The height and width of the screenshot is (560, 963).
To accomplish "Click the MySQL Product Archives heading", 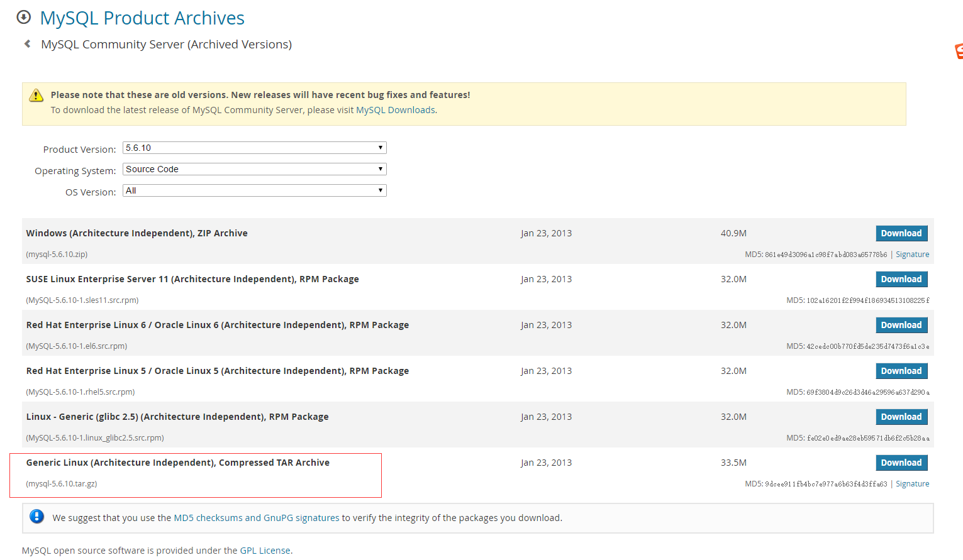I will [142, 18].
